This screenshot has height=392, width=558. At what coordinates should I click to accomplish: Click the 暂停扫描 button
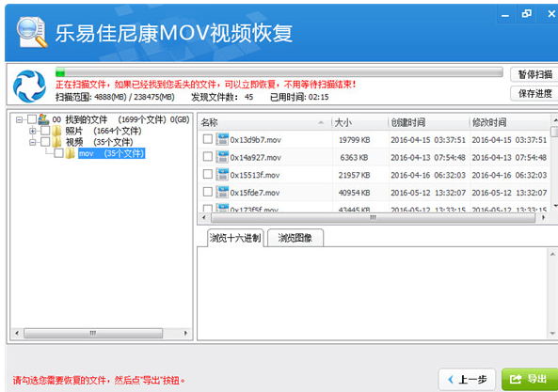[x=534, y=74]
